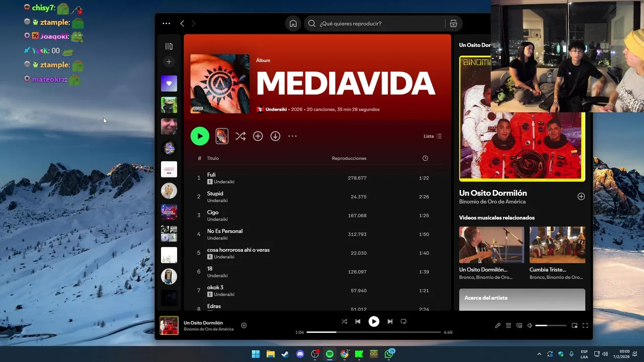Click the magnifier icon in the search bar
This screenshot has height=362, width=644.
312,24
